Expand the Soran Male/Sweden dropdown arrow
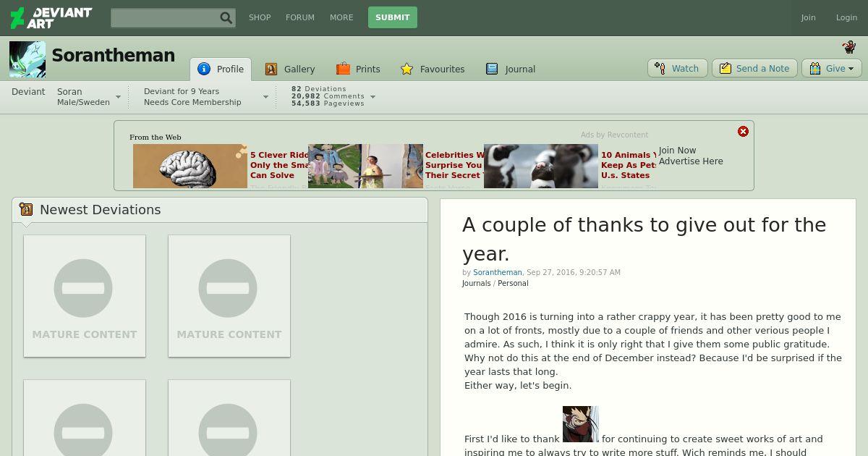The image size is (868, 456). [x=118, y=97]
